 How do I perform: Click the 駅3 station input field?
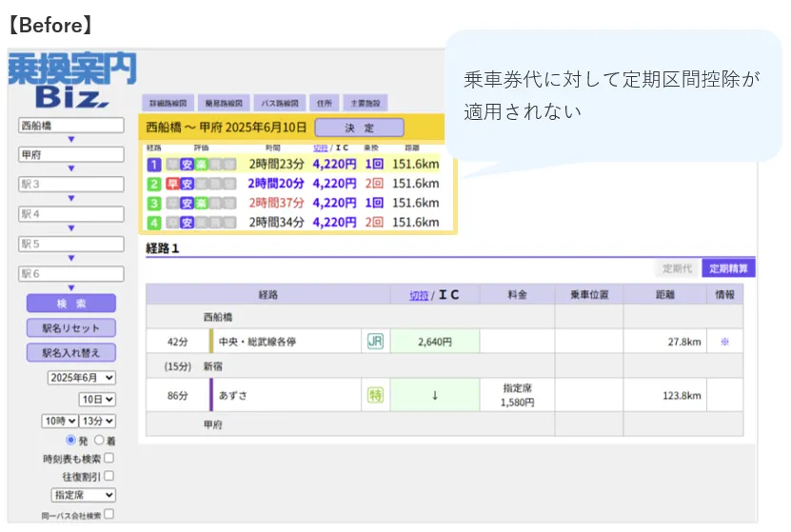71,184
